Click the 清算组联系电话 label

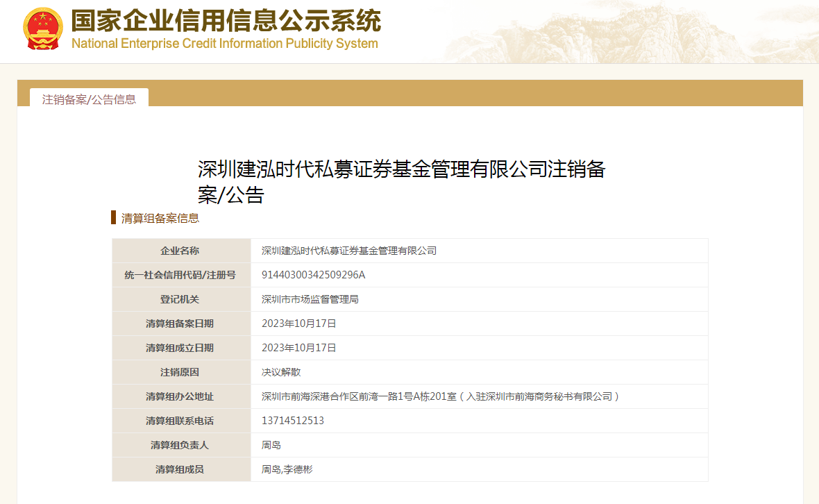[180, 421]
